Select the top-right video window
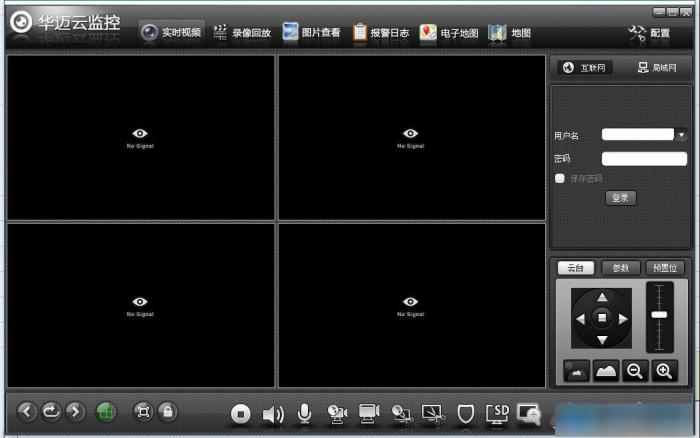700x438 pixels. click(412, 138)
